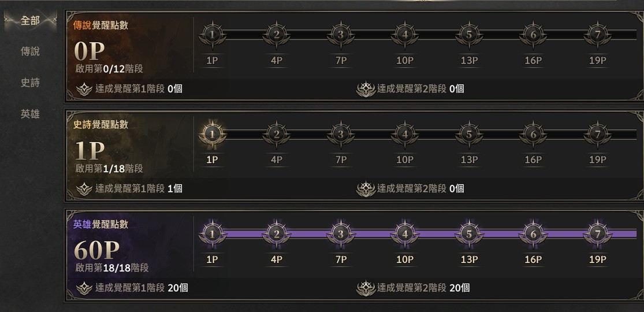Select stage 4 medallion in 傳說 row

(x=405, y=35)
